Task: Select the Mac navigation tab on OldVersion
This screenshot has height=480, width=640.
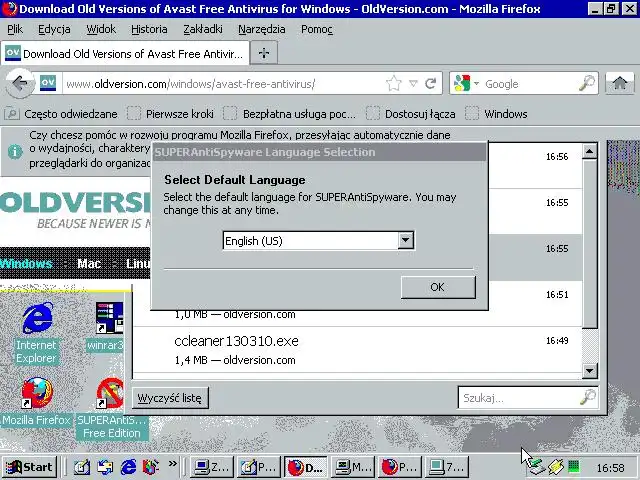Action: tap(89, 264)
